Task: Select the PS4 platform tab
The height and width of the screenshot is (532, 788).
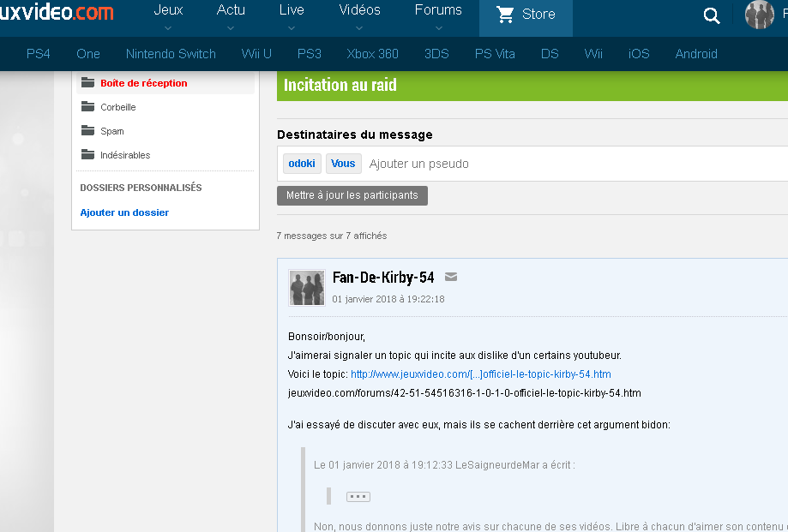Action: [x=39, y=54]
